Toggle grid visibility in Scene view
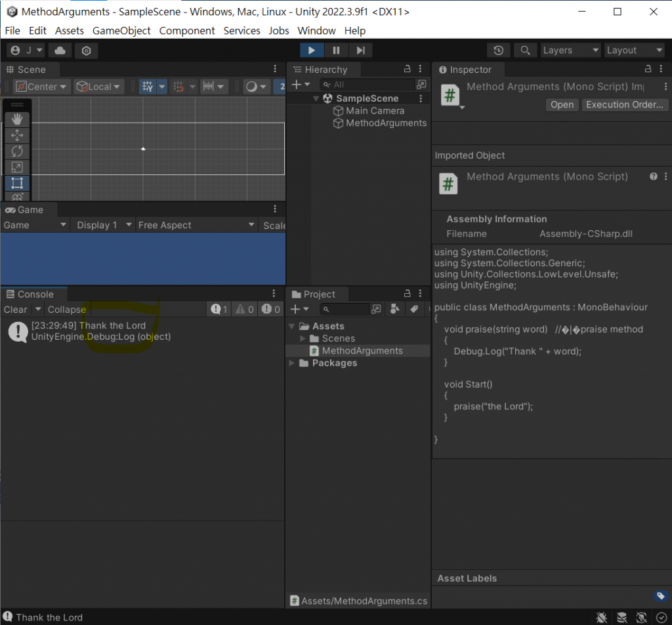Image resolution: width=672 pixels, height=625 pixels. click(x=148, y=87)
